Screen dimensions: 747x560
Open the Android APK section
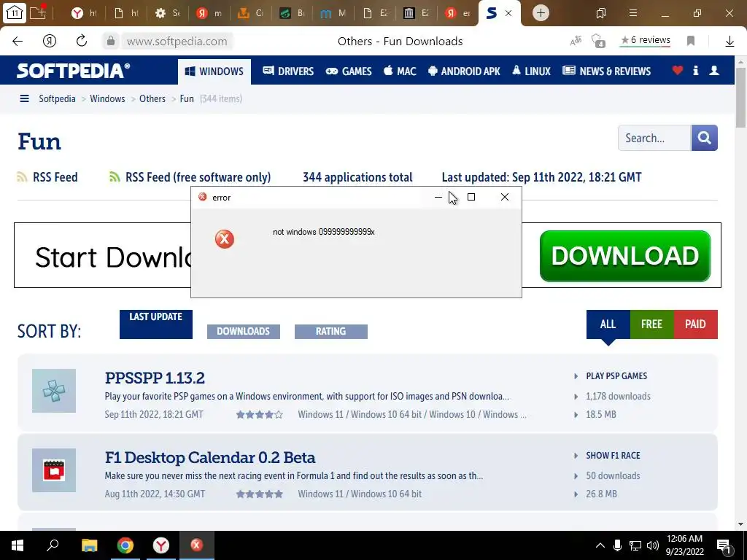(x=464, y=71)
